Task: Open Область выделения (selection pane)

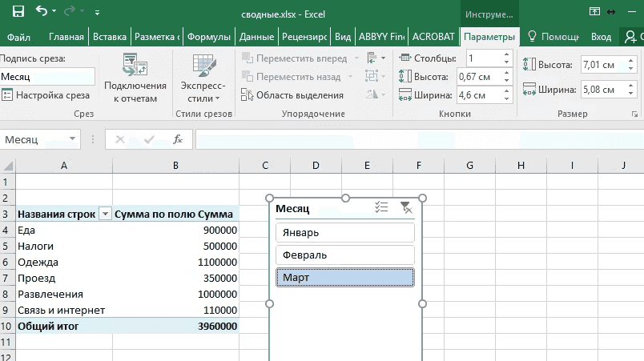Action: 292,95
